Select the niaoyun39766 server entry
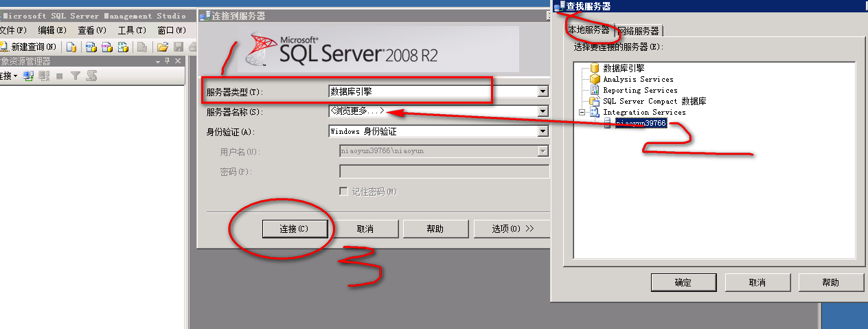Screen dimensions: 868x329 pos(641,123)
